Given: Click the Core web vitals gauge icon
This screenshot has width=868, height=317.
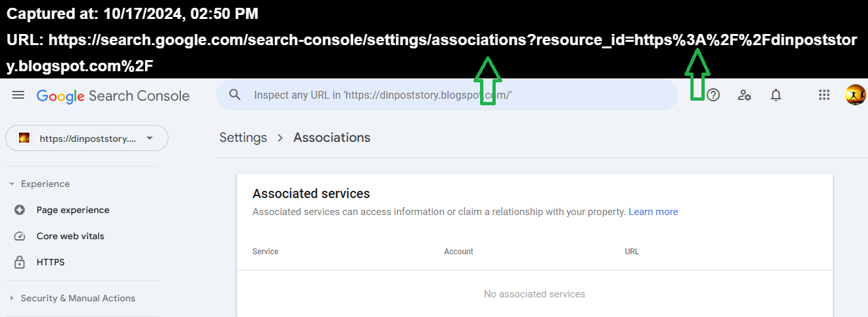Looking at the screenshot, I should [x=20, y=236].
